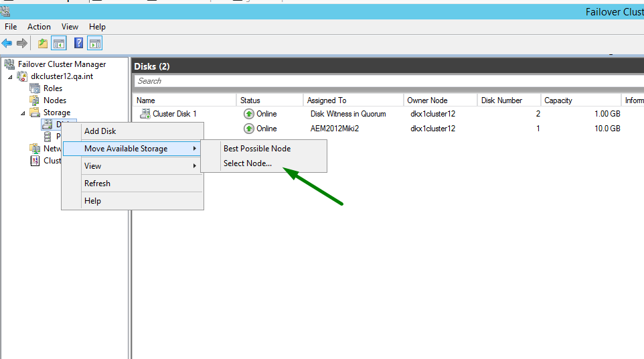Image resolution: width=644 pixels, height=359 pixels.
Task: Click the Cluster Events icon in the tree
Action: pyautogui.click(x=35, y=161)
